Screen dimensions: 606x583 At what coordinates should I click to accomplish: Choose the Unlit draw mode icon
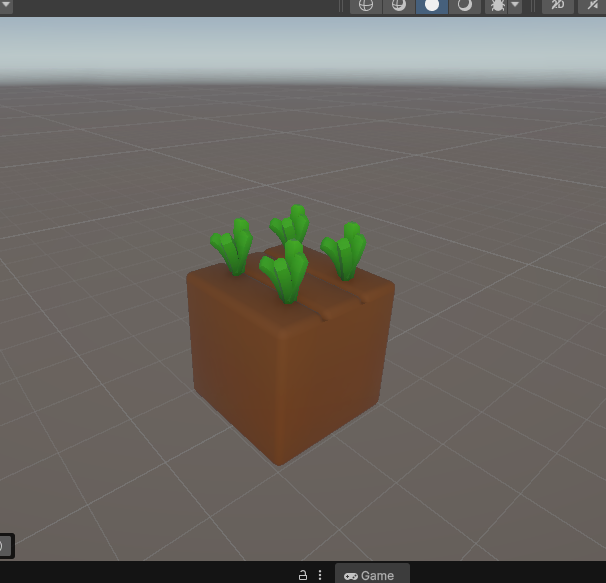click(x=464, y=5)
